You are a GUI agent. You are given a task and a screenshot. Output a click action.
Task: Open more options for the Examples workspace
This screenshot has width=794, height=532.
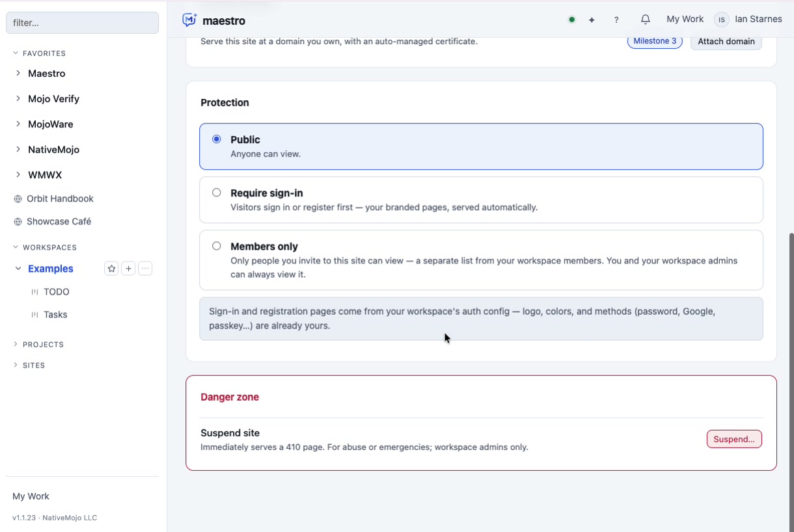[x=145, y=269]
